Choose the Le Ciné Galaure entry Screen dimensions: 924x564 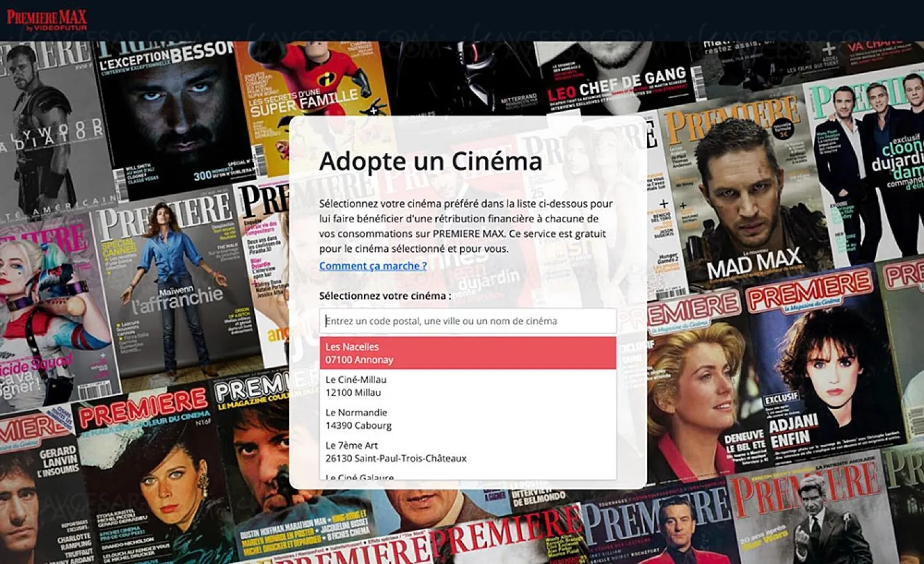467,475
